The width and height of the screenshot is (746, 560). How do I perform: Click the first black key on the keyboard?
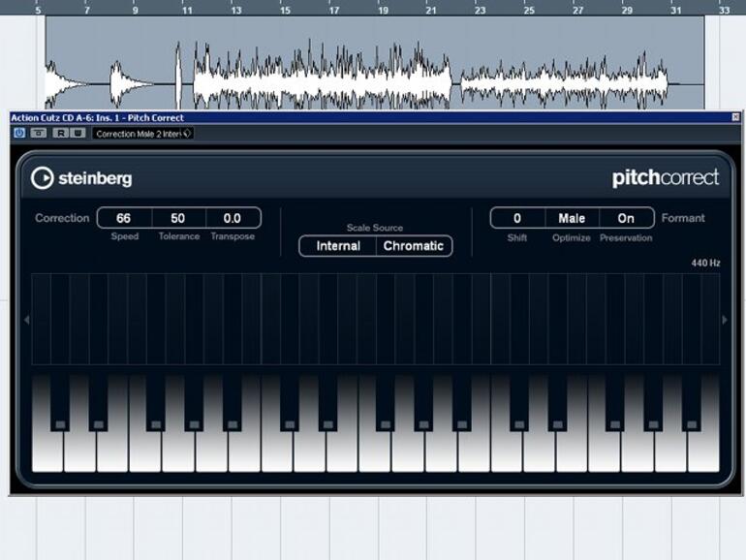coord(60,402)
